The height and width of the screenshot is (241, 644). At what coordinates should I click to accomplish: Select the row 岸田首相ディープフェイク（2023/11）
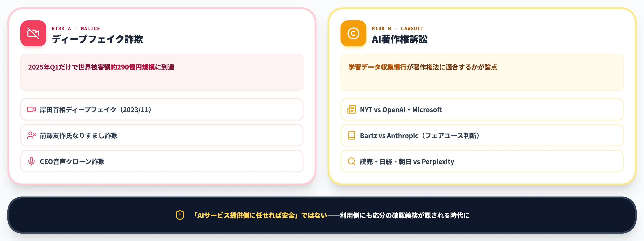click(162, 109)
